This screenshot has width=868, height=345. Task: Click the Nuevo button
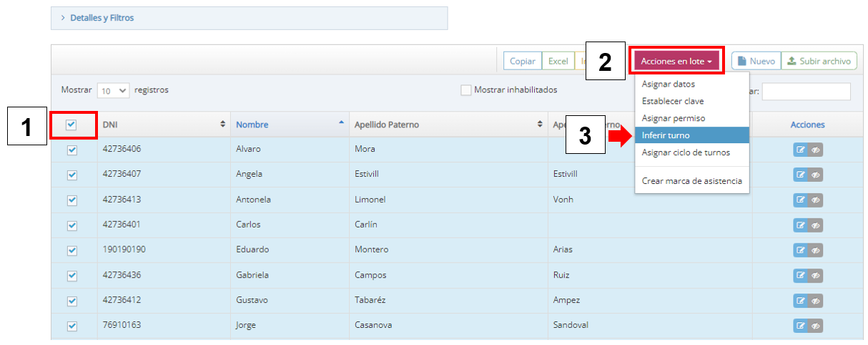pos(755,62)
